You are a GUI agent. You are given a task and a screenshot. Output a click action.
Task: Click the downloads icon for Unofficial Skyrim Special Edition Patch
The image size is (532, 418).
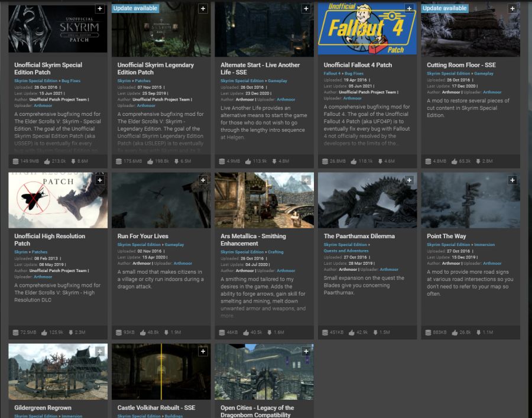pos(72,161)
